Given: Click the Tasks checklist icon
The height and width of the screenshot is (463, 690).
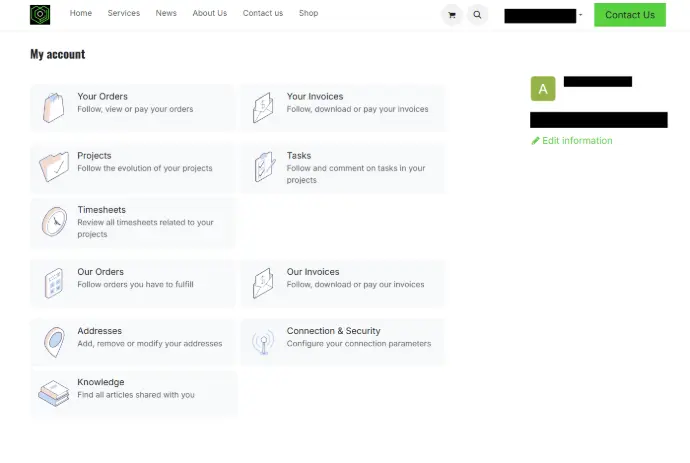Looking at the screenshot, I should pos(263,165).
